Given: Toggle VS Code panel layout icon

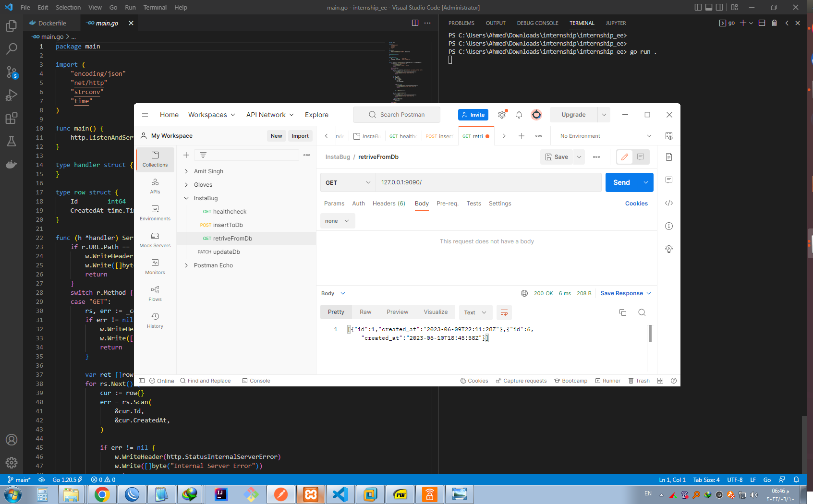Looking at the screenshot, I should click(x=709, y=7).
